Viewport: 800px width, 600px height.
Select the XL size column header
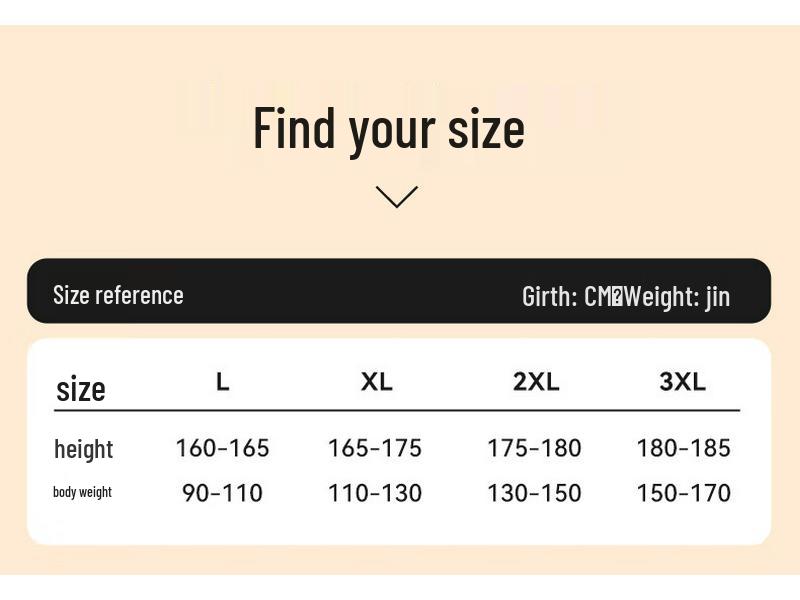click(x=377, y=381)
